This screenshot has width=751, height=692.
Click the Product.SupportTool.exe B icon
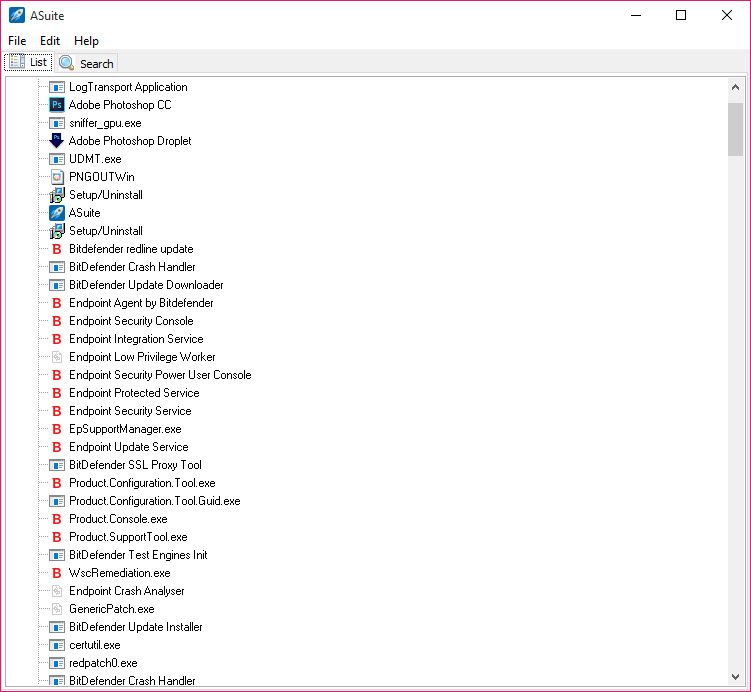click(x=57, y=537)
